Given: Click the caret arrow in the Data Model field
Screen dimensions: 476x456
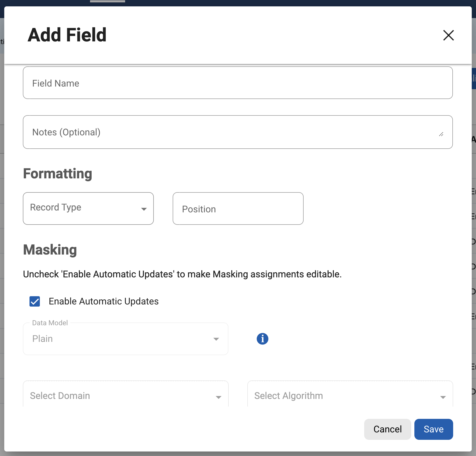Looking at the screenshot, I should click(x=216, y=339).
